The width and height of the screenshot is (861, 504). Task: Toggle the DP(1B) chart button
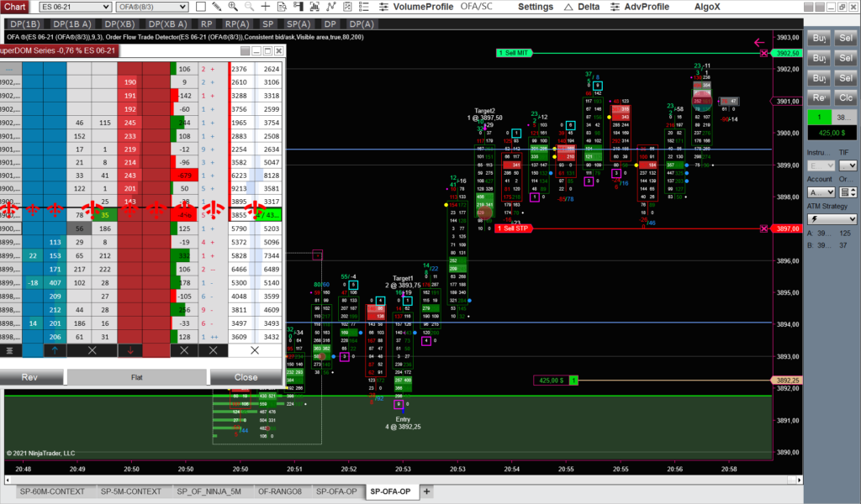pyautogui.click(x=24, y=24)
